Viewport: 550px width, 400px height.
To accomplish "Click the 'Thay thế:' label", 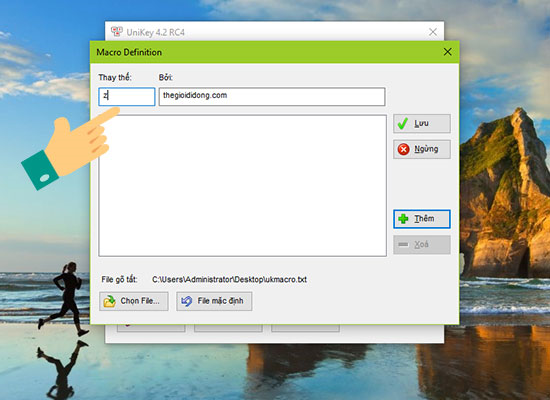I will pos(115,77).
